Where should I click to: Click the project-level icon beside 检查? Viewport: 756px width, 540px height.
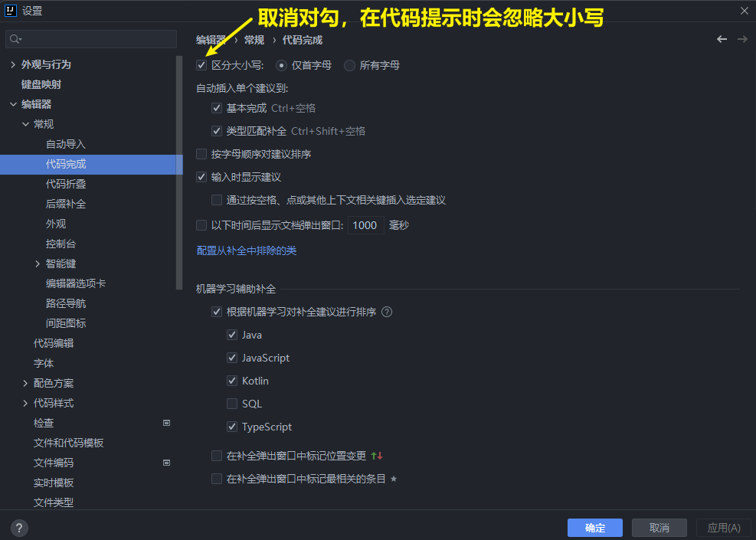click(166, 423)
